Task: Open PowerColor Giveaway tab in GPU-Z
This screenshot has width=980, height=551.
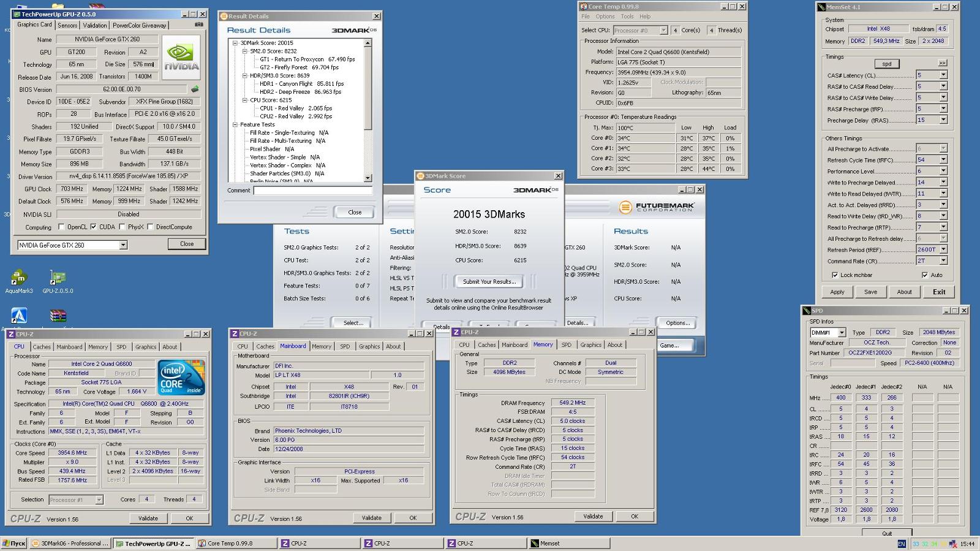Action: point(139,25)
